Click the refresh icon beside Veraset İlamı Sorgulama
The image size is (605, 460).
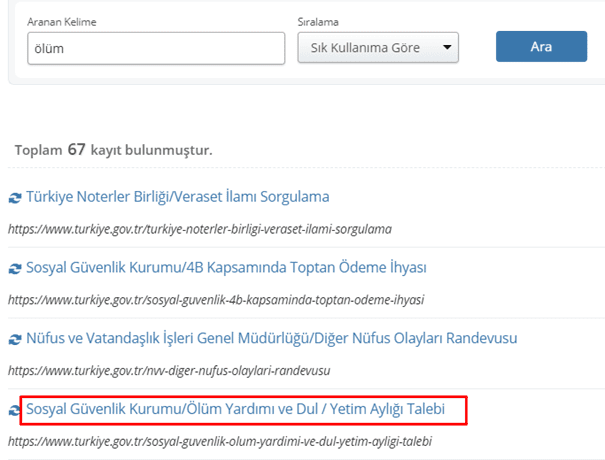tap(15, 198)
